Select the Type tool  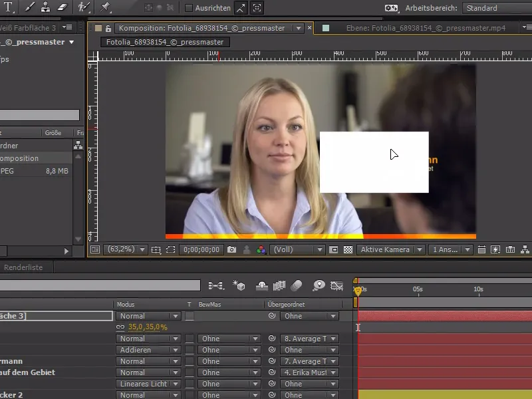click(8, 7)
